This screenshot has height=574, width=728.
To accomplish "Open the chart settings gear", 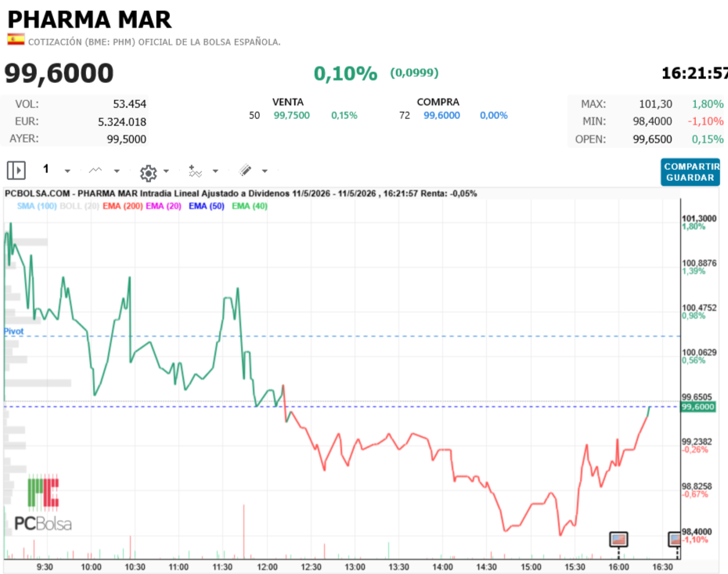I will (148, 173).
